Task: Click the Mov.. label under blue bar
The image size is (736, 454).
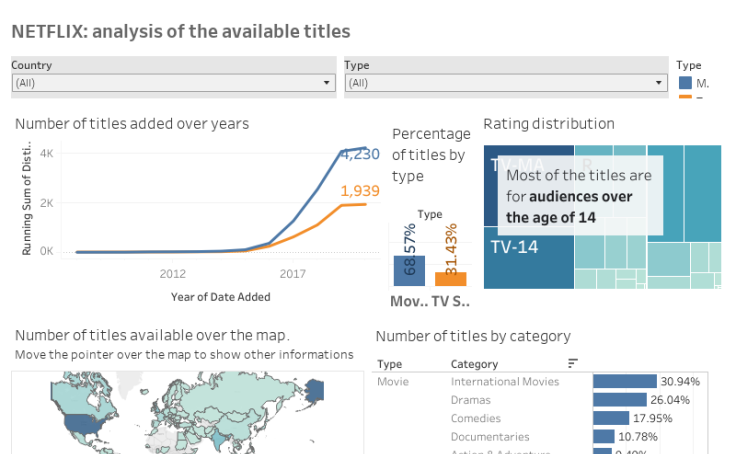Action: 409,301
